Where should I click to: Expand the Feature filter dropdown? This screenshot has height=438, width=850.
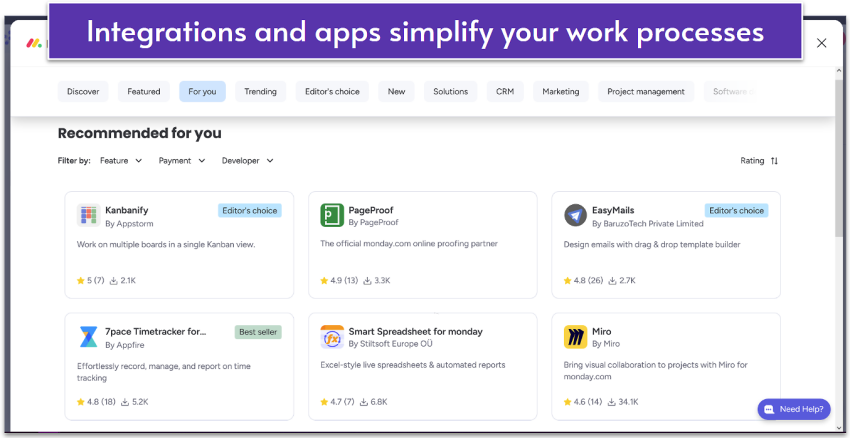pyautogui.click(x=121, y=161)
